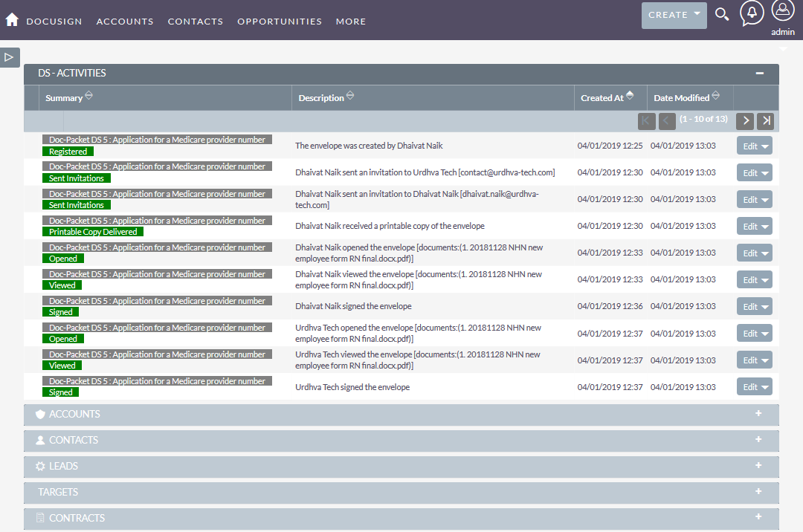Image resolution: width=803 pixels, height=532 pixels.
Task: Click description 'Dhaivat Naik received a printable copy'
Action: pos(390,226)
